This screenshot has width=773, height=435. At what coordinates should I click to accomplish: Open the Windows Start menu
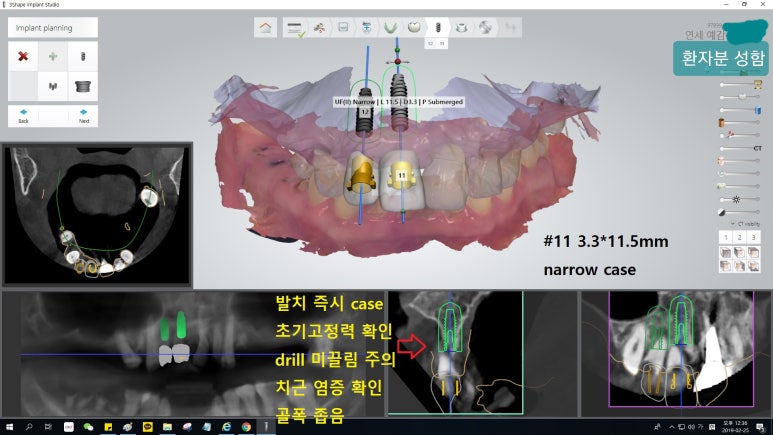pyautogui.click(x=9, y=427)
